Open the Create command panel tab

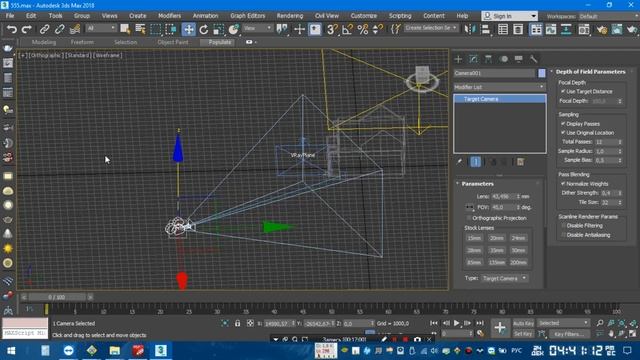458,59
